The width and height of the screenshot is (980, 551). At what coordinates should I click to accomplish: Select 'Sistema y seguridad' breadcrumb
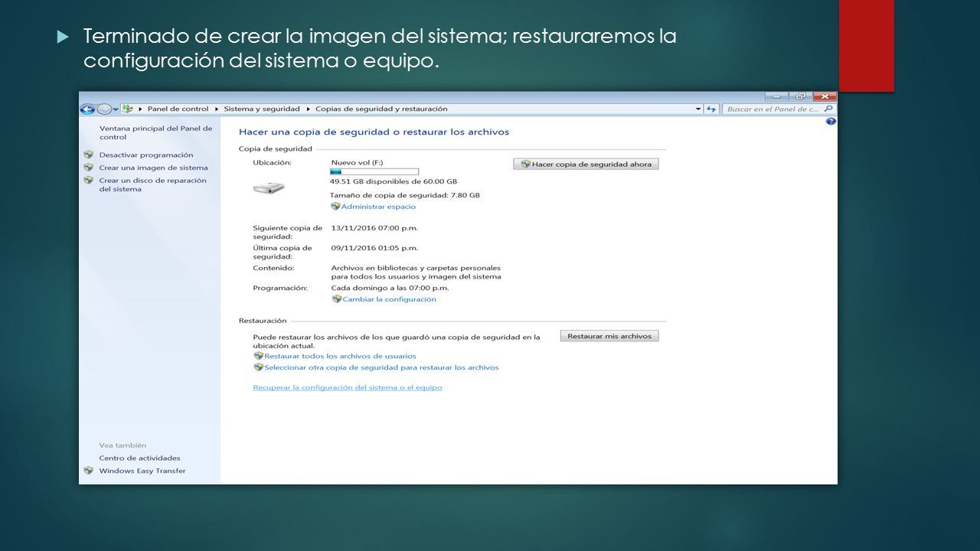click(262, 109)
